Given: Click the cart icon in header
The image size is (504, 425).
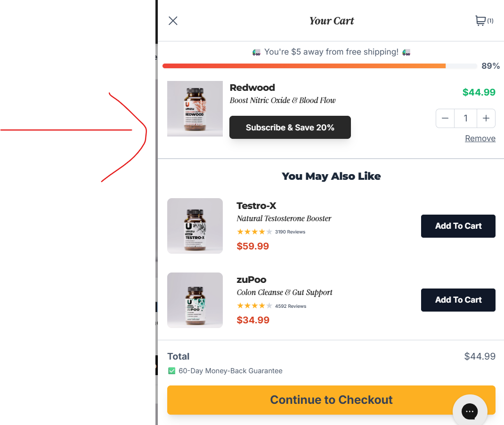Looking at the screenshot, I should (480, 21).
